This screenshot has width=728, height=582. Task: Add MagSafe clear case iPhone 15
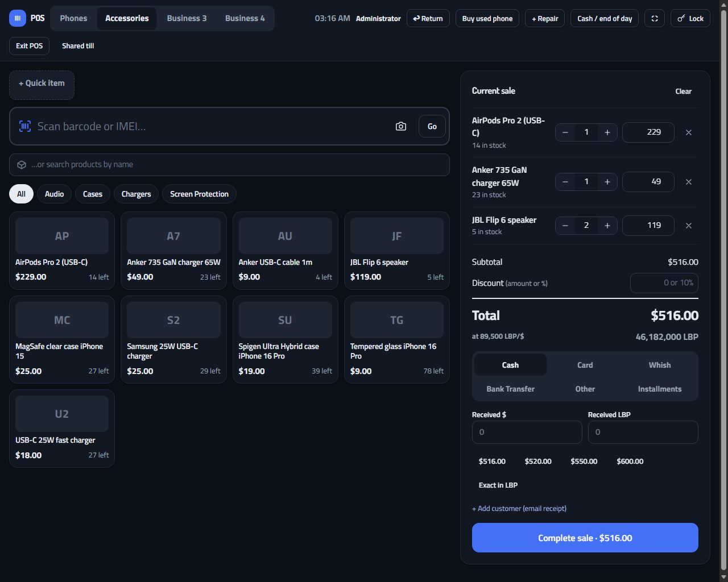(x=62, y=340)
